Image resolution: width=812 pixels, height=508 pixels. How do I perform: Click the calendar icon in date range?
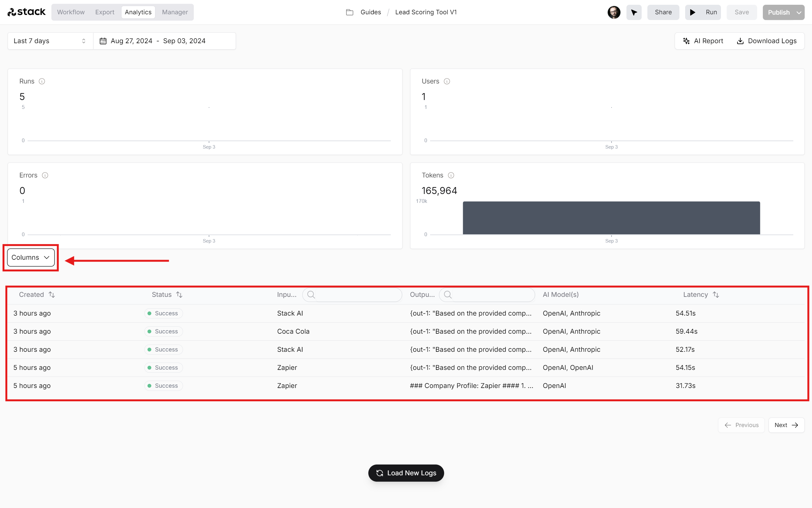tap(103, 41)
